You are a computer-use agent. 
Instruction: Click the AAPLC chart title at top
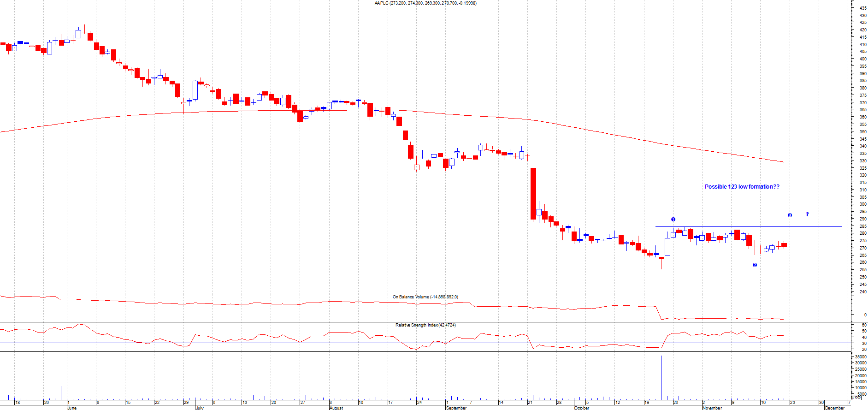click(x=425, y=3)
